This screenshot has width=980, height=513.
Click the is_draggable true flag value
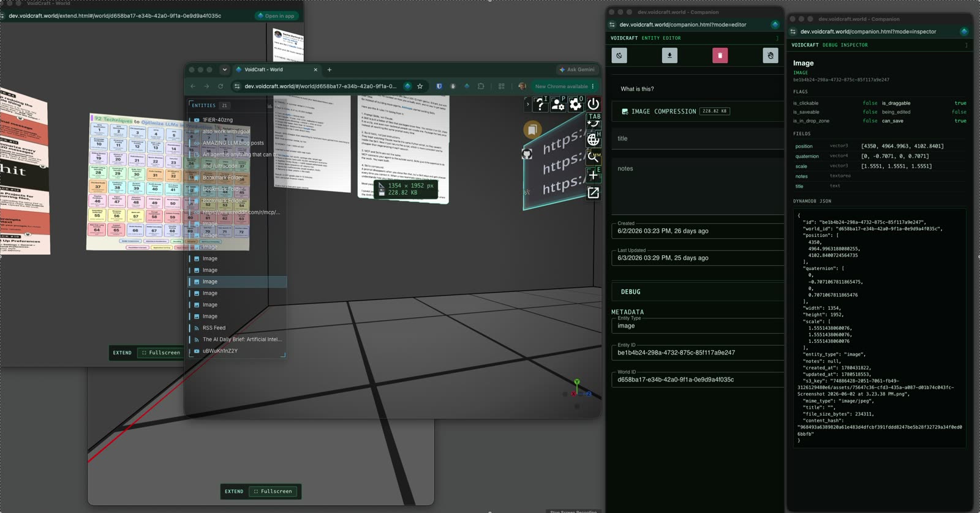(x=960, y=103)
